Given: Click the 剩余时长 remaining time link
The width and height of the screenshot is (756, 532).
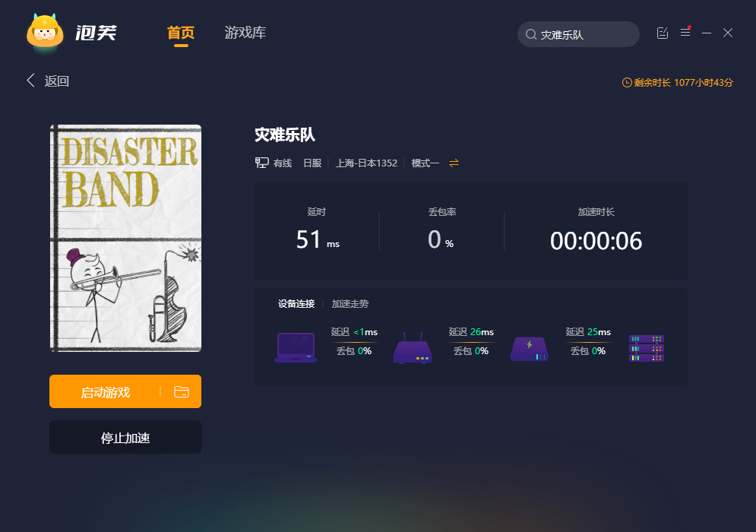Looking at the screenshot, I should [678, 83].
